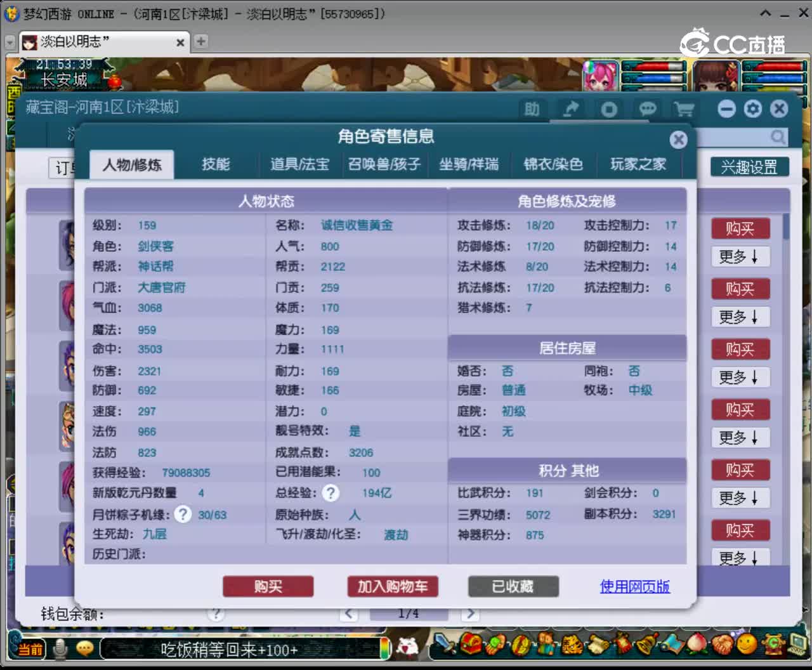Mark the character via 已收藏 favorite toggle
The height and width of the screenshot is (670, 812).
[x=513, y=586]
